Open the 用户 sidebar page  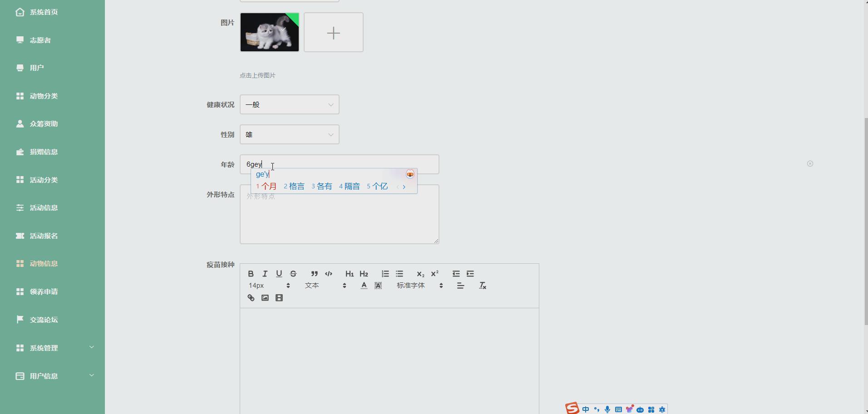click(52, 68)
